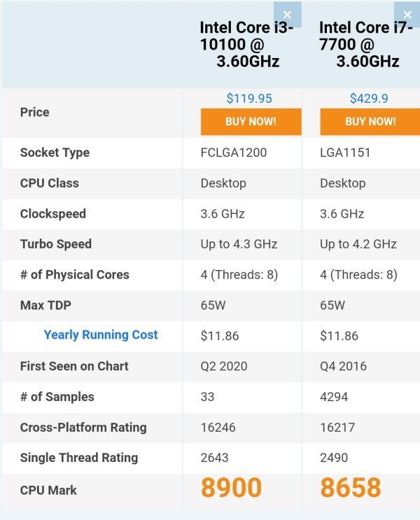Click the Cross-Platform Rating row label
Image resolution: width=420 pixels, height=520 pixels.
[x=83, y=428]
